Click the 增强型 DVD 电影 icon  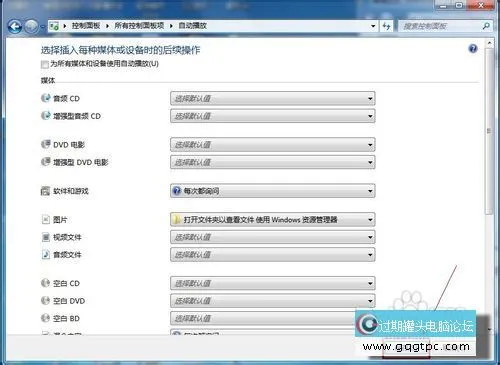point(45,162)
